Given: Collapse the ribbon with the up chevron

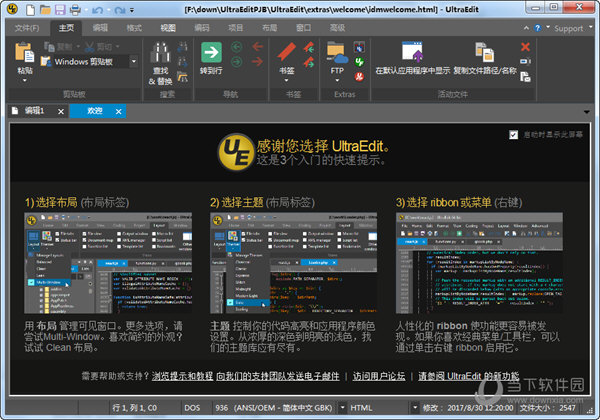Looking at the screenshot, I should coord(526,28).
